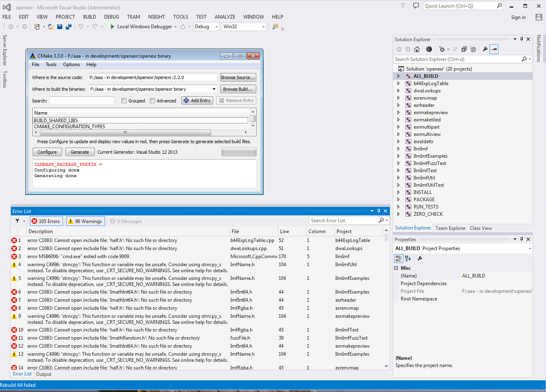Click Home icon in Solution Explorer

[x=417, y=49]
